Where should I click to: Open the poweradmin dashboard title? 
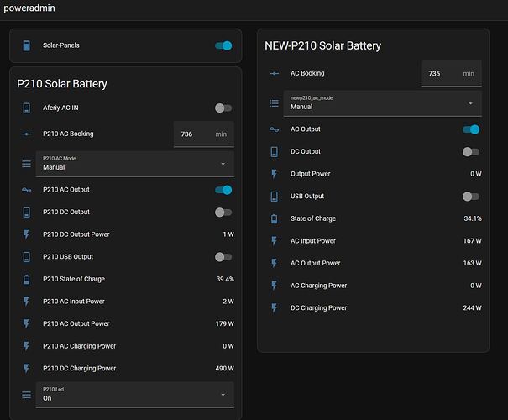[29, 8]
